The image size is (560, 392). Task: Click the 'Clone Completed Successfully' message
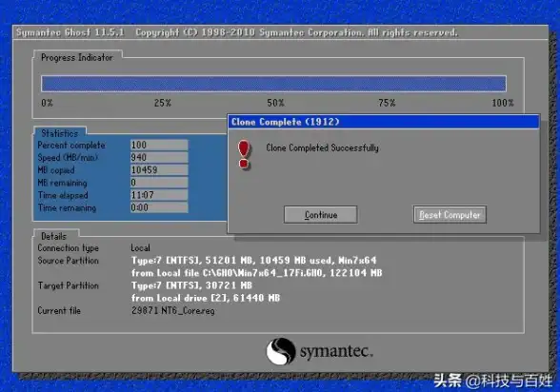pyautogui.click(x=322, y=147)
